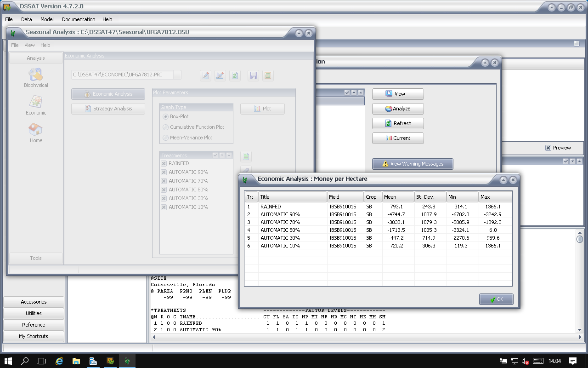Click OK in the Economic Analysis dialog
This screenshot has height=368, width=588.
(x=496, y=299)
